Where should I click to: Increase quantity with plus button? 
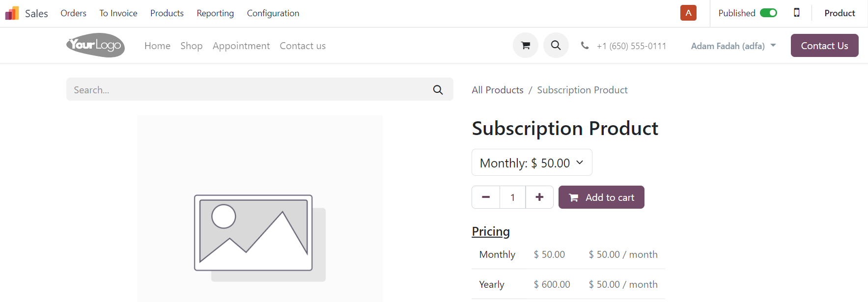coord(539,197)
